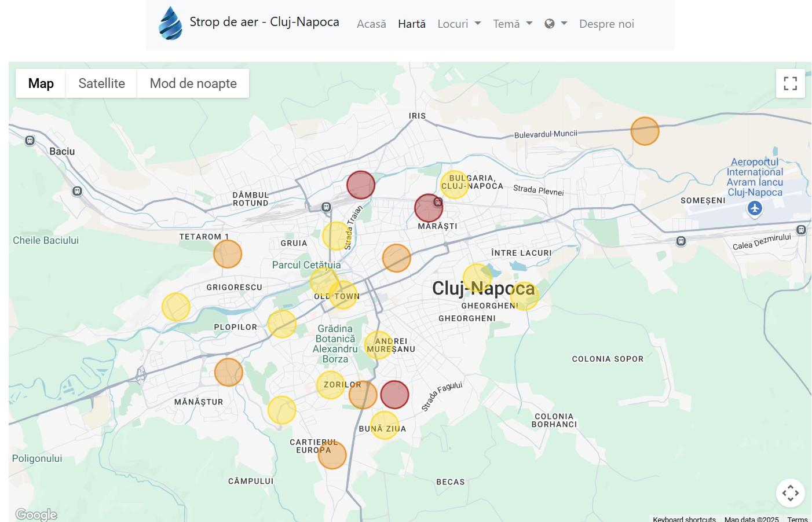Open the globe language menu
812x522 pixels.
click(555, 24)
